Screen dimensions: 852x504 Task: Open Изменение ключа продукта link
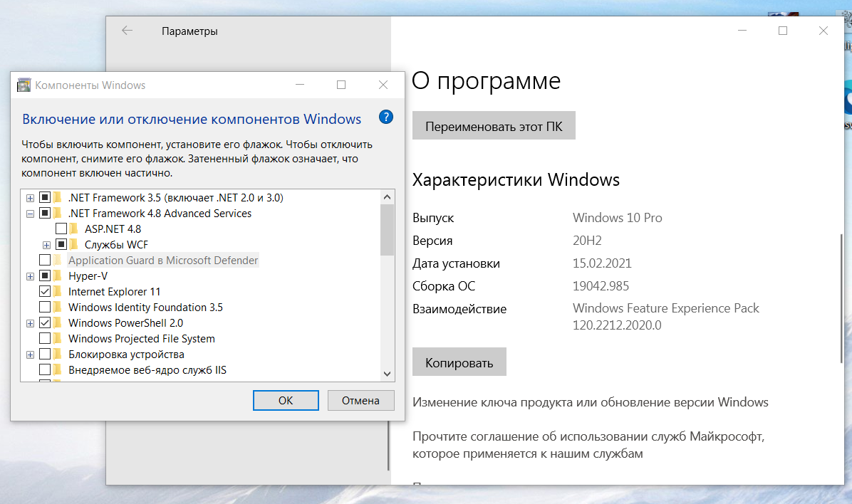(x=590, y=402)
